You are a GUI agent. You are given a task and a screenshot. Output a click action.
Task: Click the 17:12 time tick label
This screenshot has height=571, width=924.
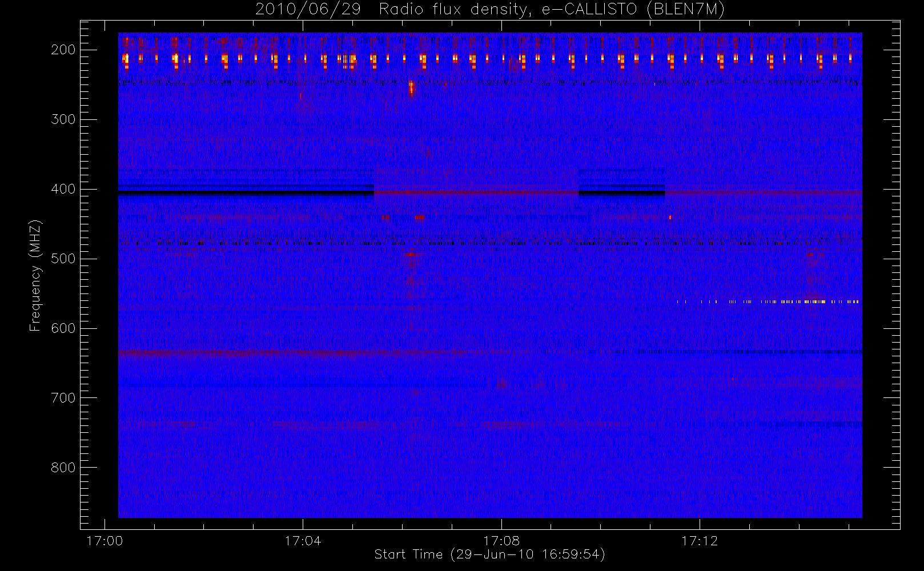(700, 541)
